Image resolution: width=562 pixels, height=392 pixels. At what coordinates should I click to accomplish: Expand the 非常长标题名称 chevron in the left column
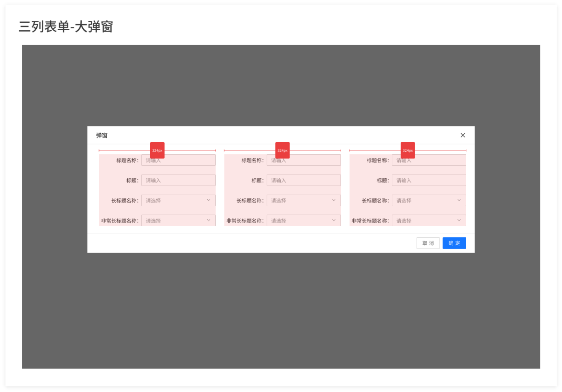[209, 220]
